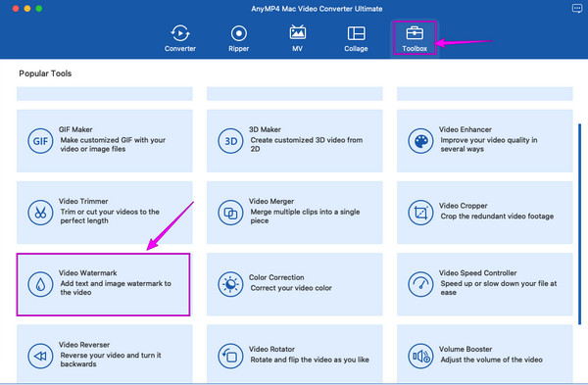Image resolution: width=588 pixels, height=385 pixels.
Task: Open the Video Cropper title text
Action: (464, 206)
